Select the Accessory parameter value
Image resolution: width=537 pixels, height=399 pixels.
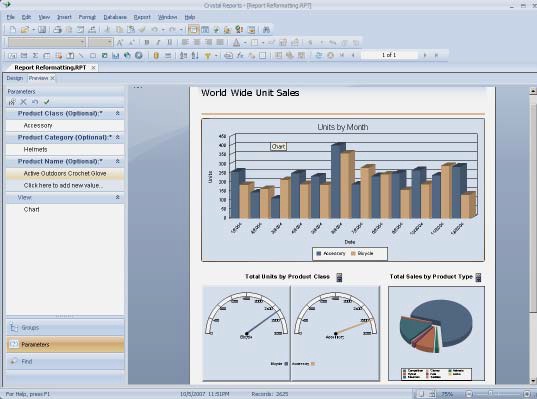pos(65,125)
